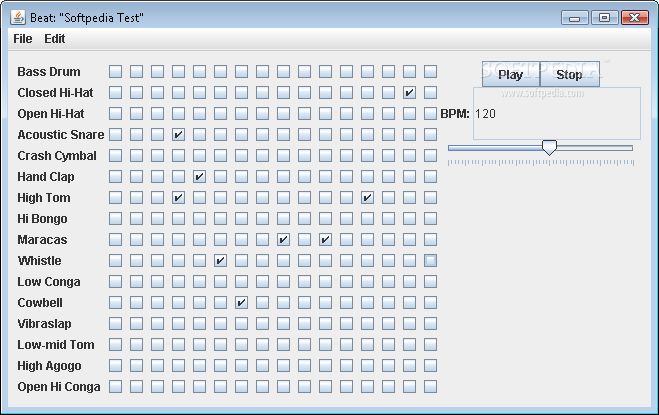Click the Maracas label

[42, 240]
